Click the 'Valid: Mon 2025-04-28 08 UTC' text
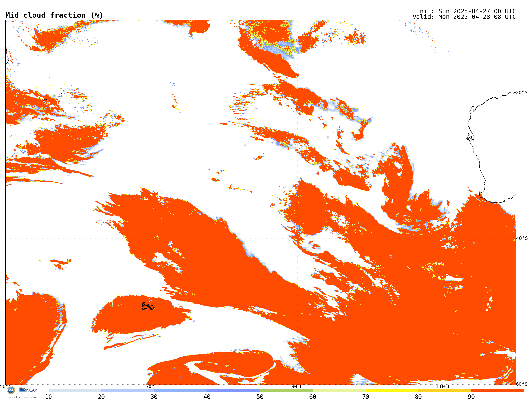Screen dimensions: 532x400 pos(464,17)
